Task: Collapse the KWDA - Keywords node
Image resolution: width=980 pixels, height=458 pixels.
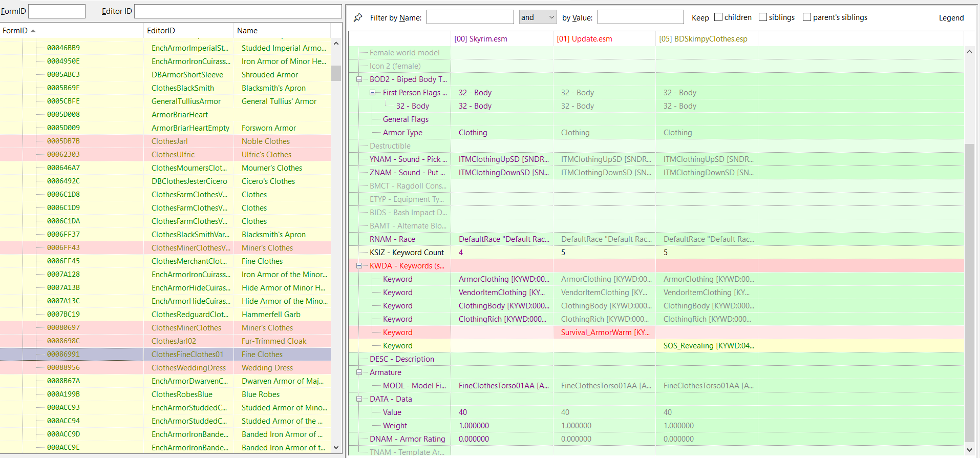Action: pos(359,266)
